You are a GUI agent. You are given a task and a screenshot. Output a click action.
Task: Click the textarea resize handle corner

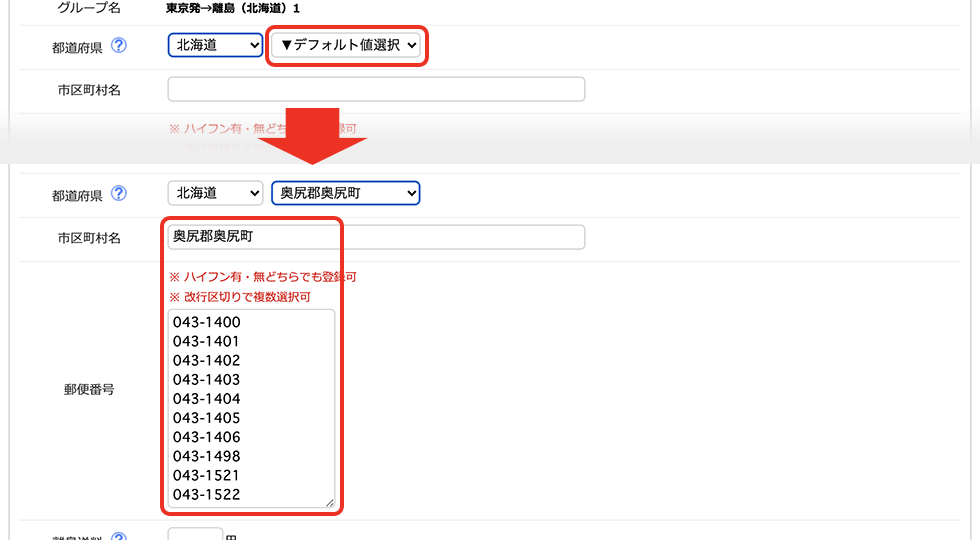tap(330, 502)
